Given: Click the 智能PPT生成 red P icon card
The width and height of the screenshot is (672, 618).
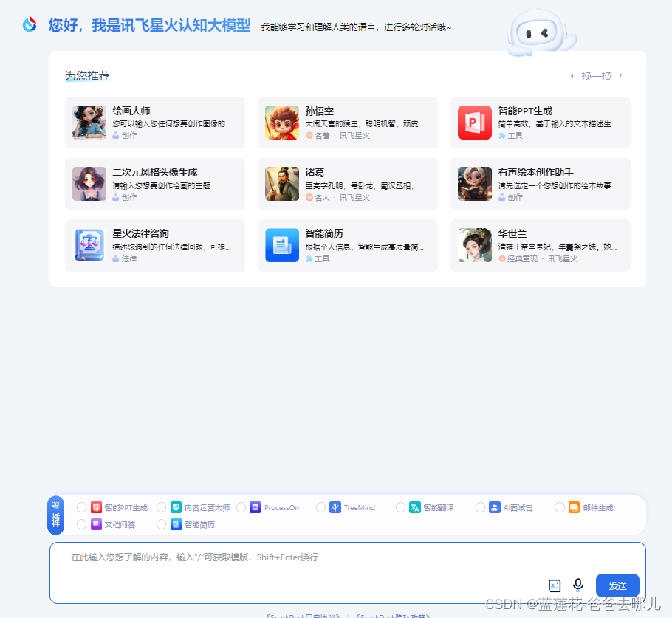Looking at the screenshot, I should (475, 123).
